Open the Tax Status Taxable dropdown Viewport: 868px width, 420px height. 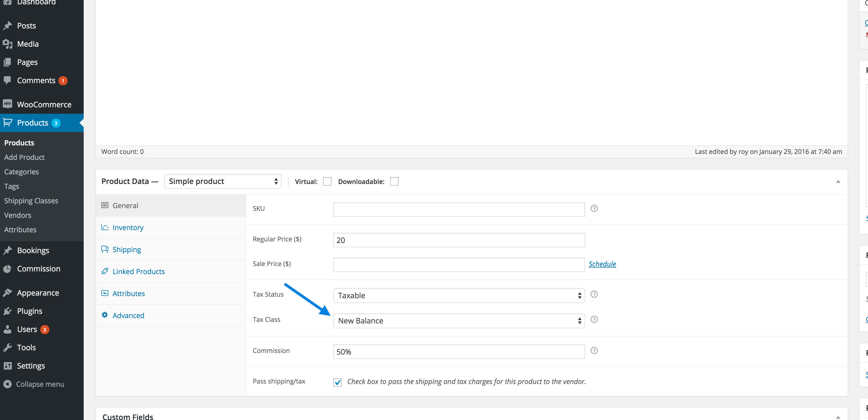(459, 295)
